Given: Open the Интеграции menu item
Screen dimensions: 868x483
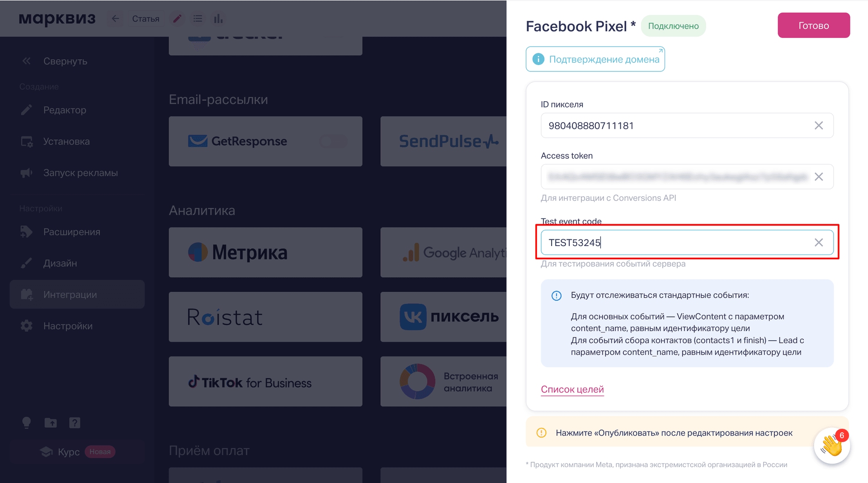Looking at the screenshot, I should click(x=77, y=294).
